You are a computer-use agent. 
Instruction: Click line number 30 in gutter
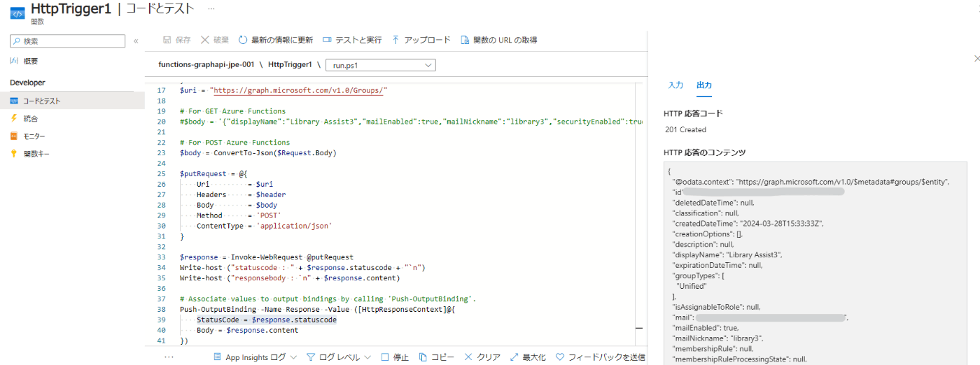coord(162,226)
